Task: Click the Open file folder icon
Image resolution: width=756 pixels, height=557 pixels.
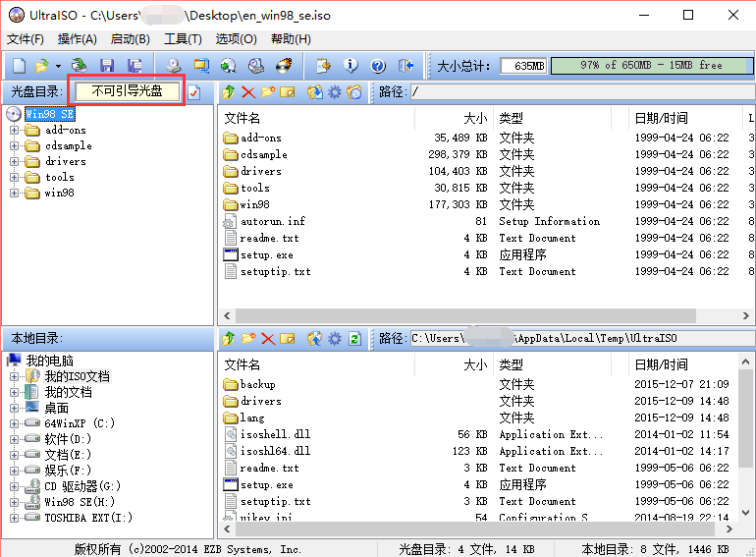Action: pyautogui.click(x=42, y=66)
